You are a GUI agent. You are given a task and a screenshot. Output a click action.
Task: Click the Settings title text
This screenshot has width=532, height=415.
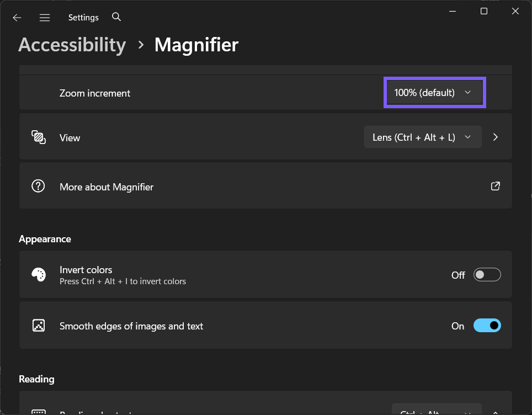pyautogui.click(x=83, y=17)
